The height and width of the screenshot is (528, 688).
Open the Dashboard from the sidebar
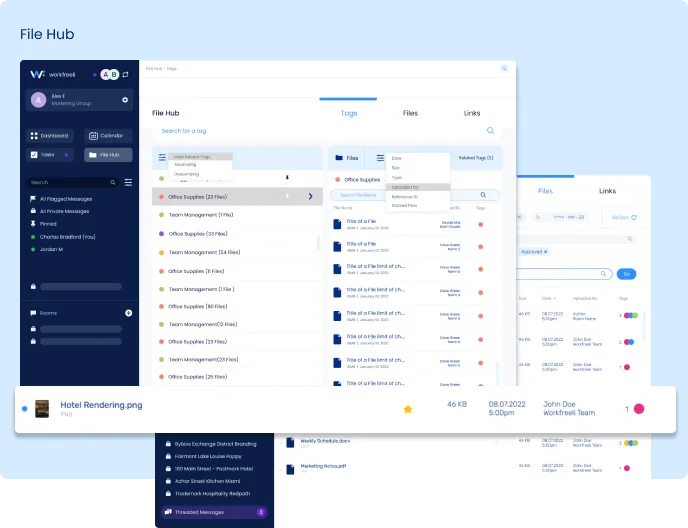click(x=50, y=136)
